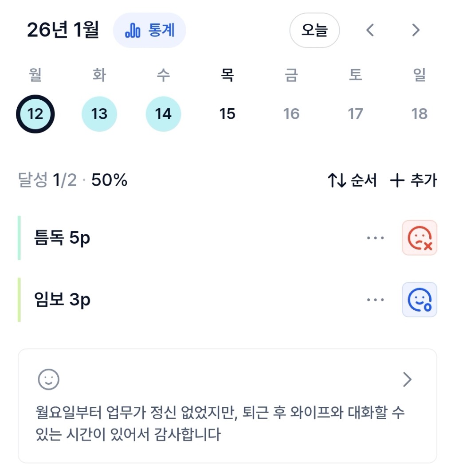Open three-dot menu for 틈독 5p
455x476 pixels.
(x=375, y=238)
